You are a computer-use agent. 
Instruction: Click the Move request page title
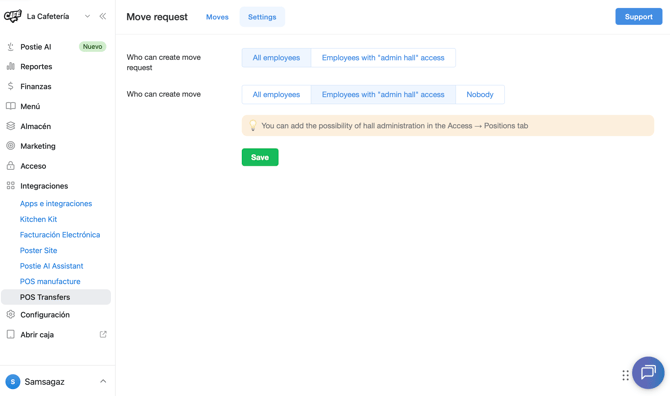point(157,17)
